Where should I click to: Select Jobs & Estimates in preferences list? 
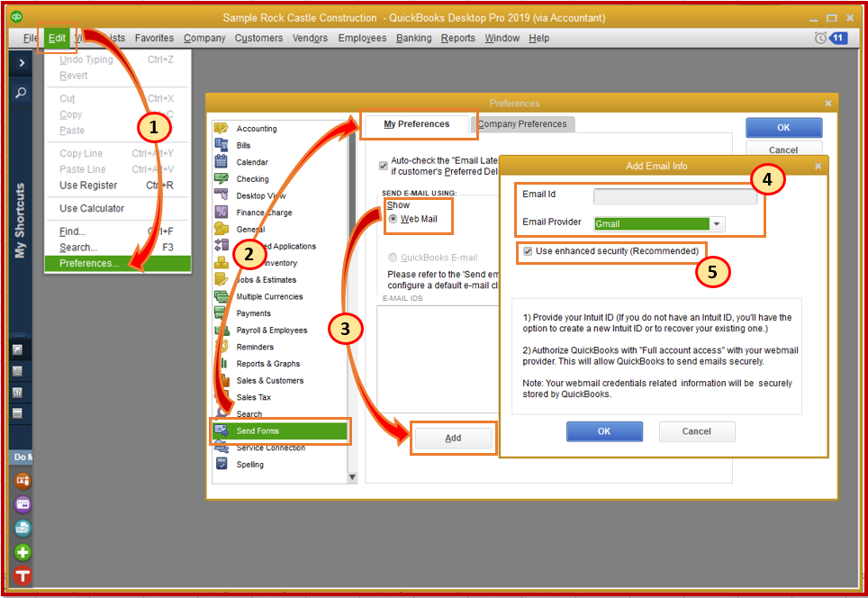pyautogui.click(x=267, y=279)
